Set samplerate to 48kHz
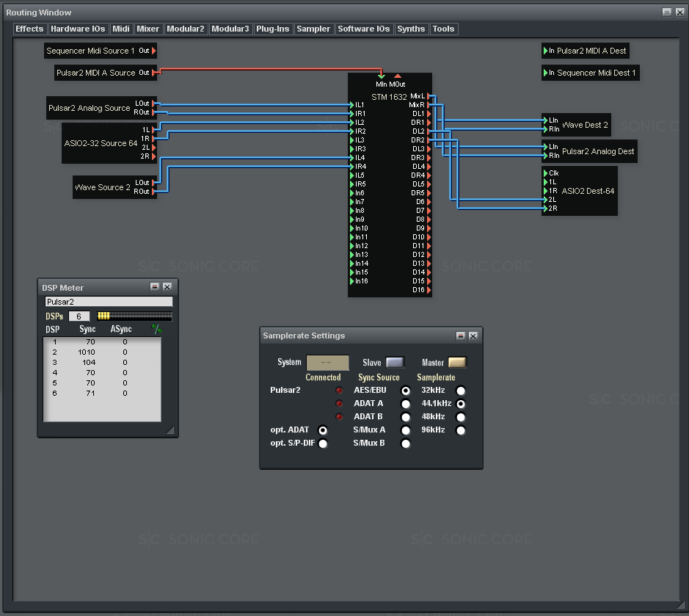Image resolution: width=689 pixels, height=616 pixels. (x=461, y=417)
